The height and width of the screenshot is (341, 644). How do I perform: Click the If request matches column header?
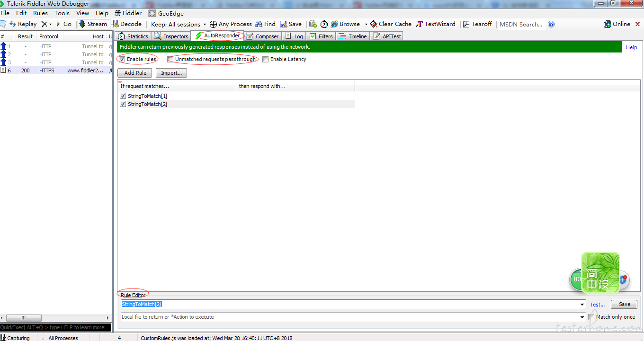coord(177,86)
